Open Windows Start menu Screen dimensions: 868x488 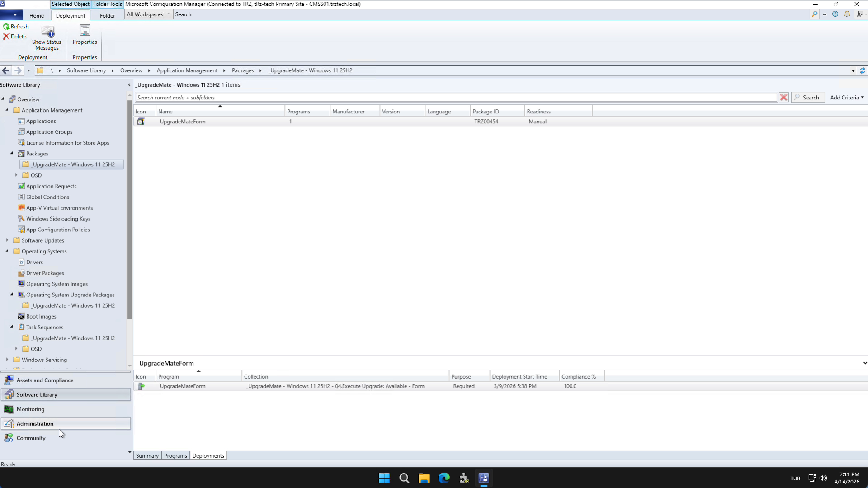coord(384,478)
